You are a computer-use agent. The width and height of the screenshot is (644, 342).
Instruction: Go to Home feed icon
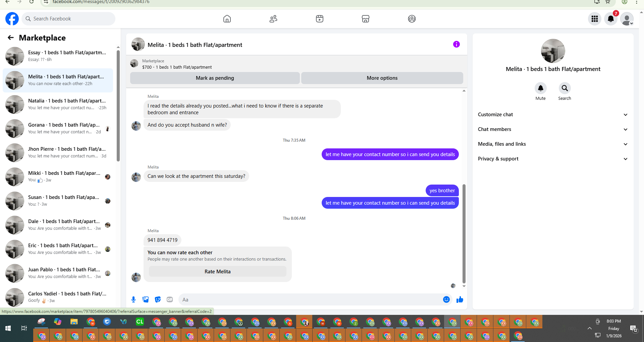pos(227,19)
